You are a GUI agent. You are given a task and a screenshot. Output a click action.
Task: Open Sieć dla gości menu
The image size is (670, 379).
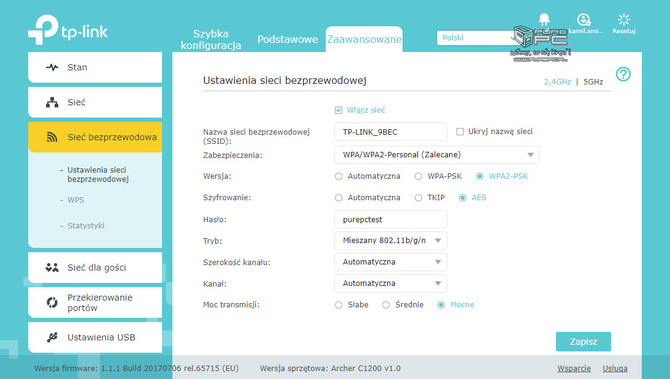[95, 267]
